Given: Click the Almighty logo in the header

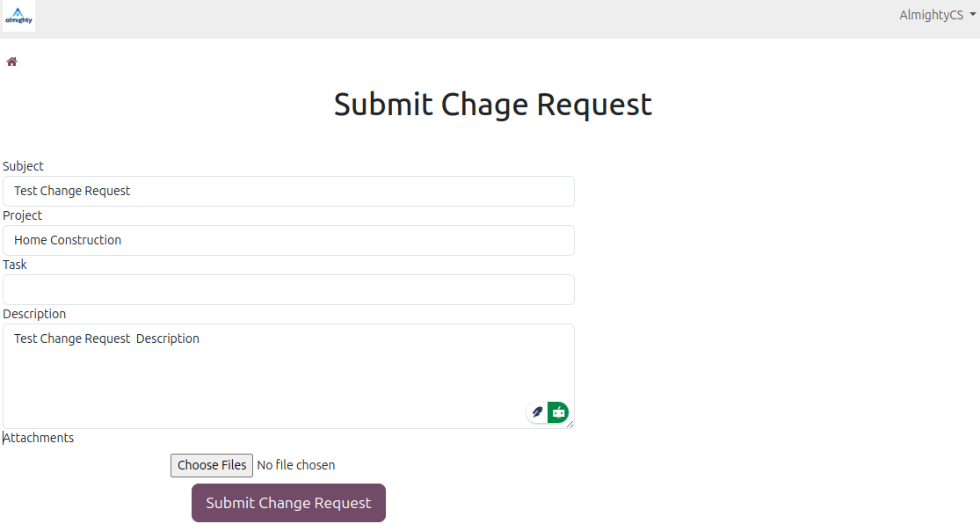Looking at the screenshot, I should [x=18, y=17].
